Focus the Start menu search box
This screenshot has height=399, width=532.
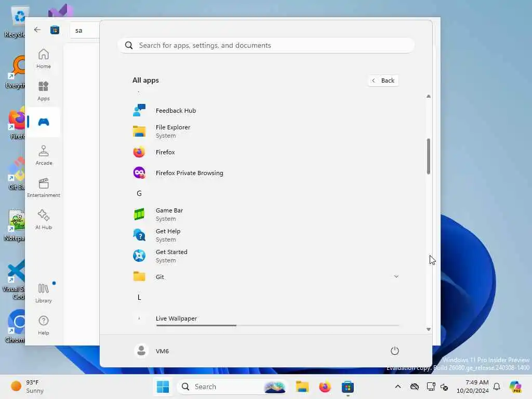point(266,46)
